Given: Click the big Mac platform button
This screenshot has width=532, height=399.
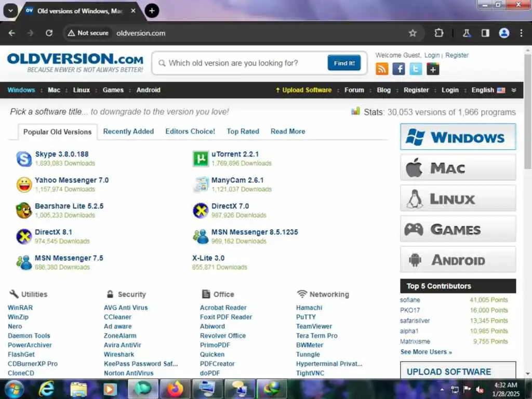Looking at the screenshot, I should tap(458, 168).
